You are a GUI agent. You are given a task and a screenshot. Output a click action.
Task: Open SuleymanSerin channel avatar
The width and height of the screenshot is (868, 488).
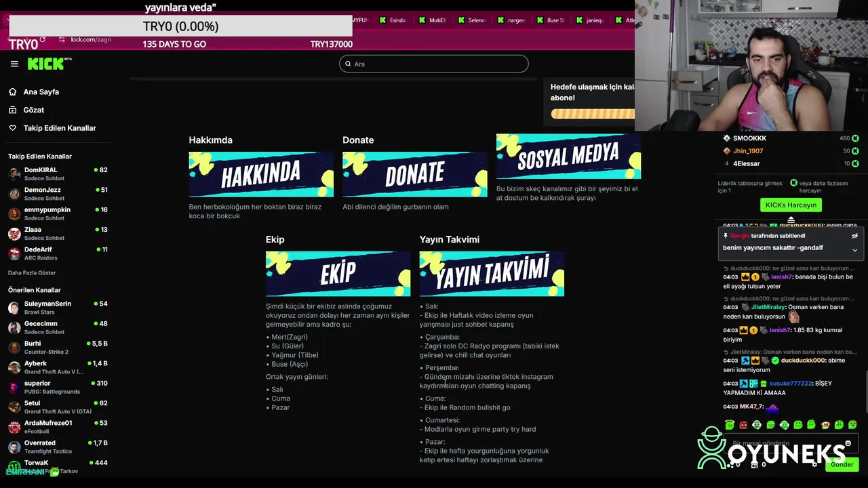[x=14, y=308]
